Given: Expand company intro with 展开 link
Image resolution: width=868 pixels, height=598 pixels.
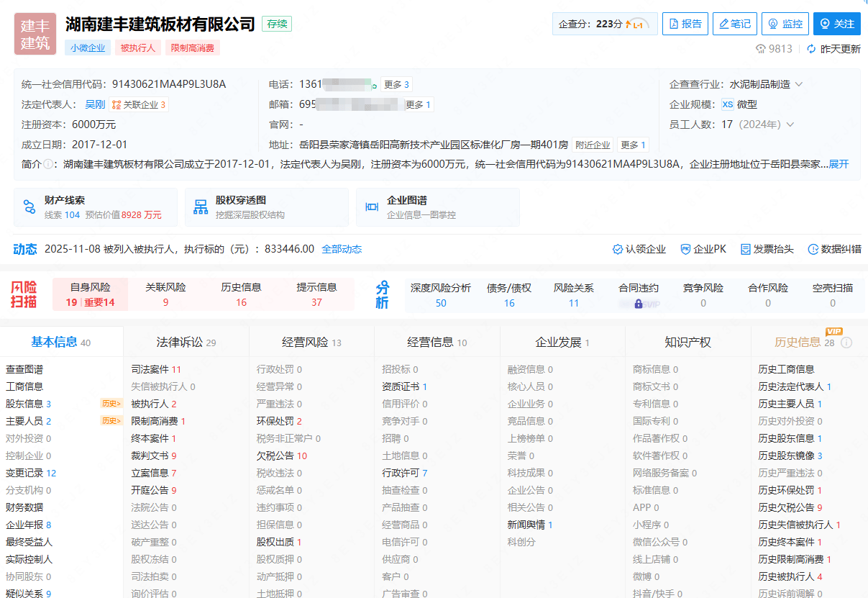Looking at the screenshot, I should [x=839, y=164].
